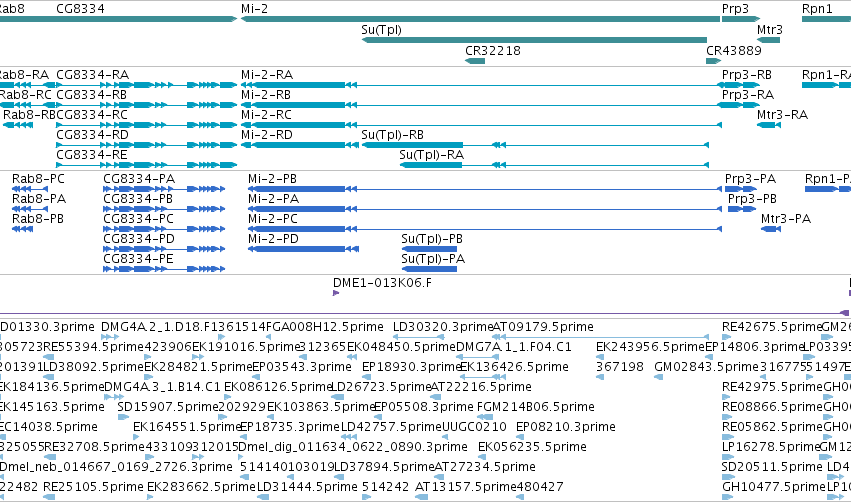This screenshot has height=502, width=851.
Task: Select the Mi-2 gene label
Action: click(x=254, y=9)
